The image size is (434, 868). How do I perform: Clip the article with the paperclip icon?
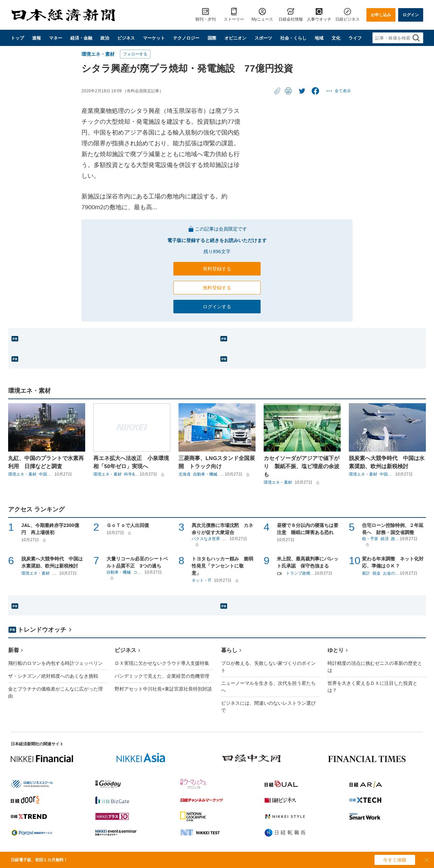point(277,91)
